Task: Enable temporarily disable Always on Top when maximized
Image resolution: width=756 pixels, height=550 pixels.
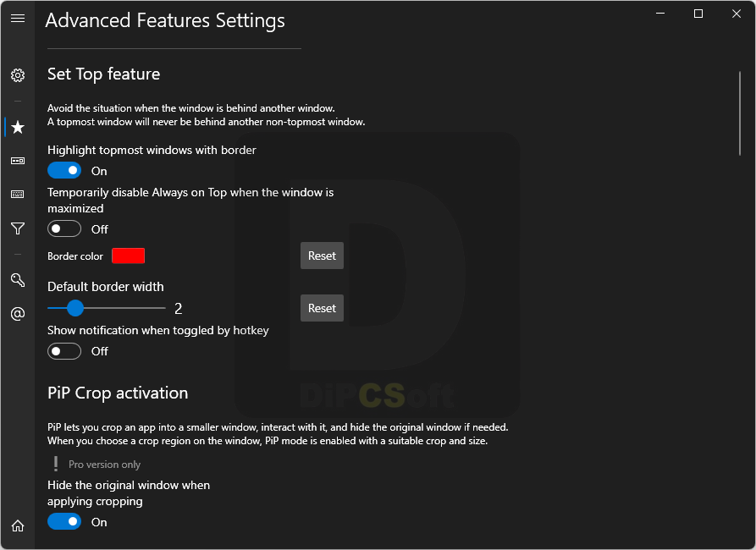Action: pyautogui.click(x=64, y=228)
